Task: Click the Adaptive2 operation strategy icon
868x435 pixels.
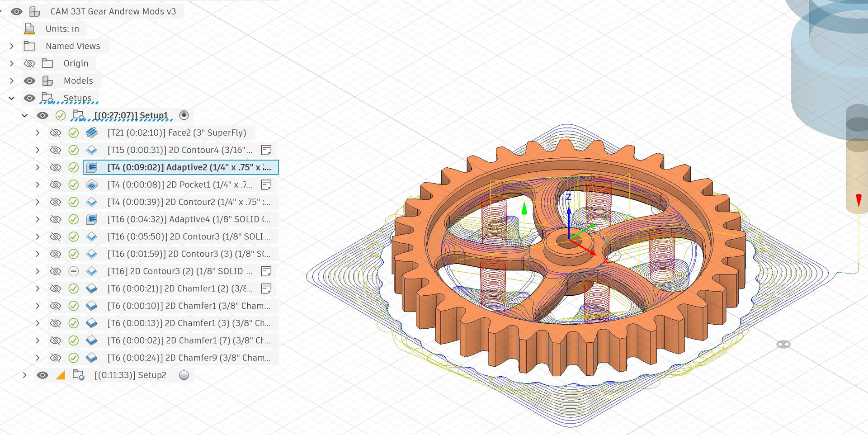Action: pyautogui.click(x=91, y=167)
